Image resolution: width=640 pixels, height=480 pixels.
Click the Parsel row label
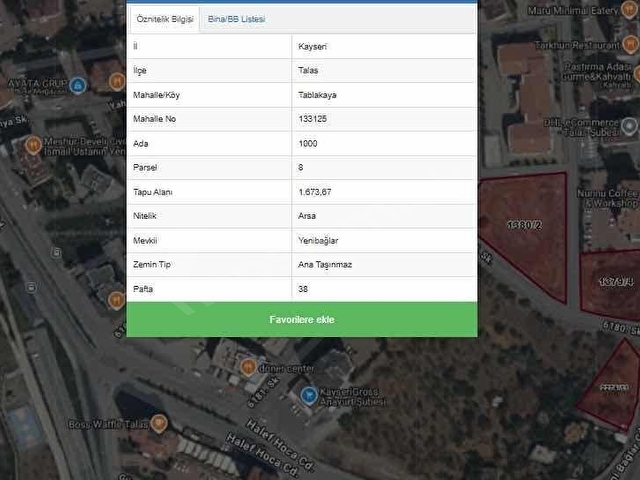click(145, 167)
